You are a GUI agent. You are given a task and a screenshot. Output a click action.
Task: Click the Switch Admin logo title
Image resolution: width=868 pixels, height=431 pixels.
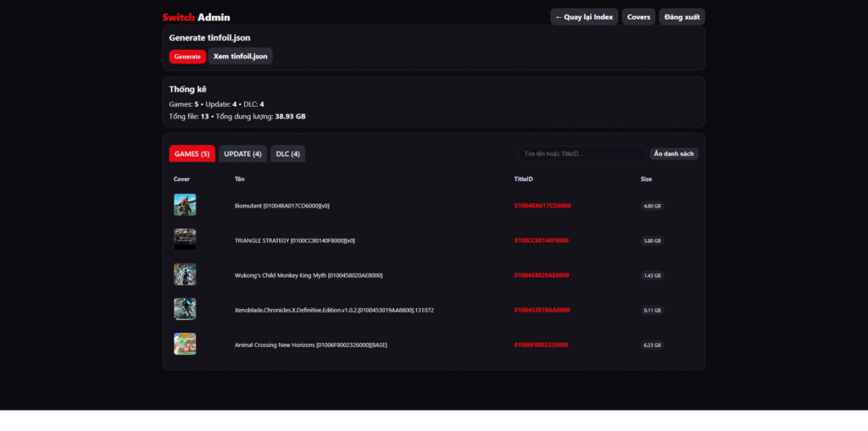pos(196,17)
